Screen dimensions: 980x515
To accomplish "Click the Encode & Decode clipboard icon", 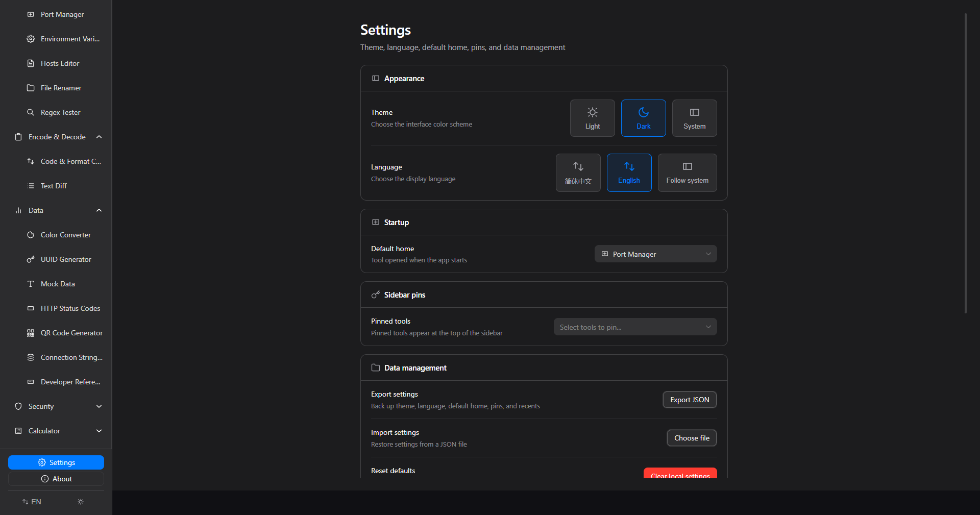I will click(18, 137).
